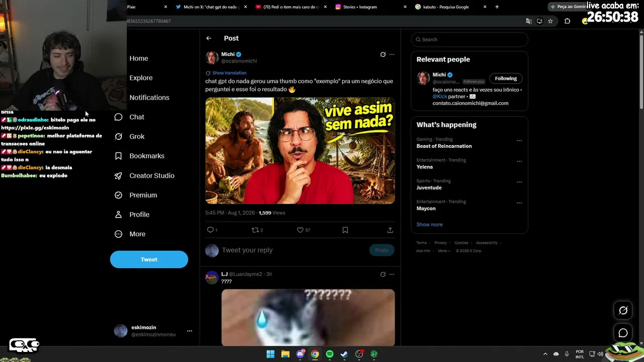Open the three-dot menu on LJ's reply

392,274
